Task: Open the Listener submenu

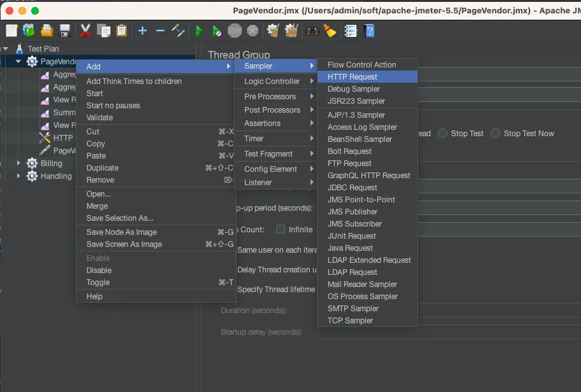Action: 276,182
